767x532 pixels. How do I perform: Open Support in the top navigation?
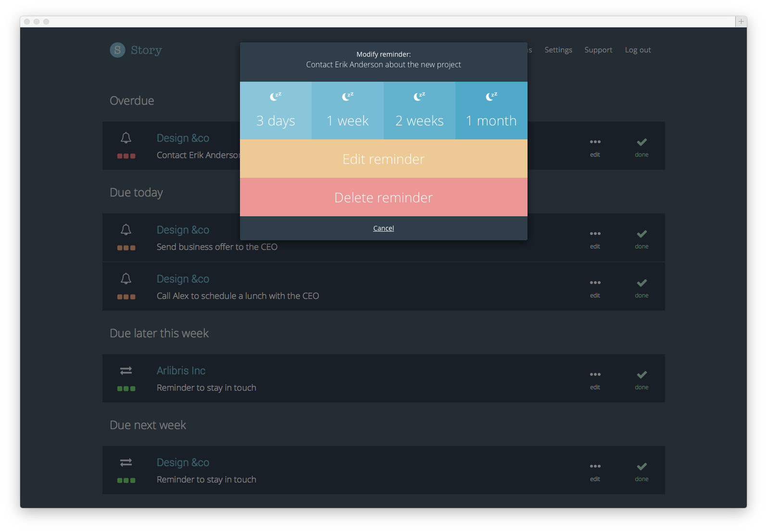point(598,50)
